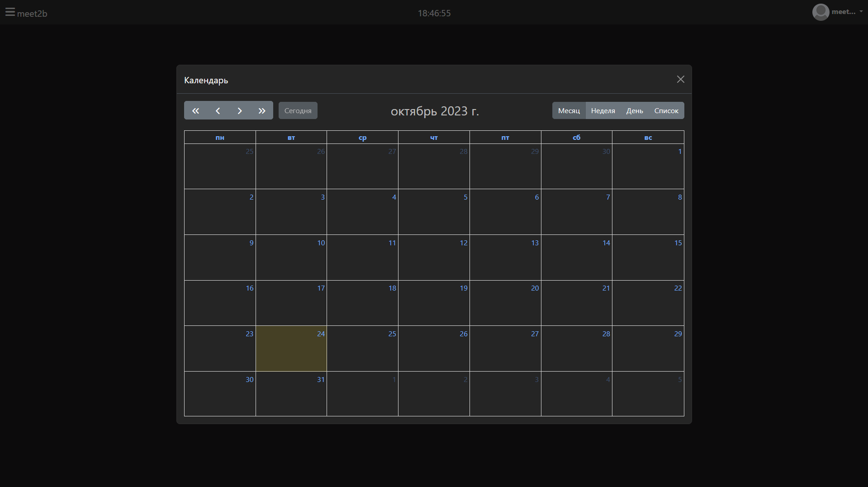Jump back one year with double-left arrows

(x=195, y=111)
